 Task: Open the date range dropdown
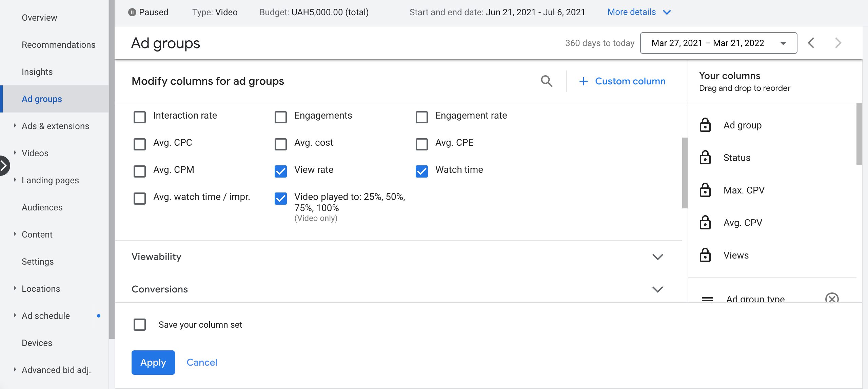(x=718, y=43)
